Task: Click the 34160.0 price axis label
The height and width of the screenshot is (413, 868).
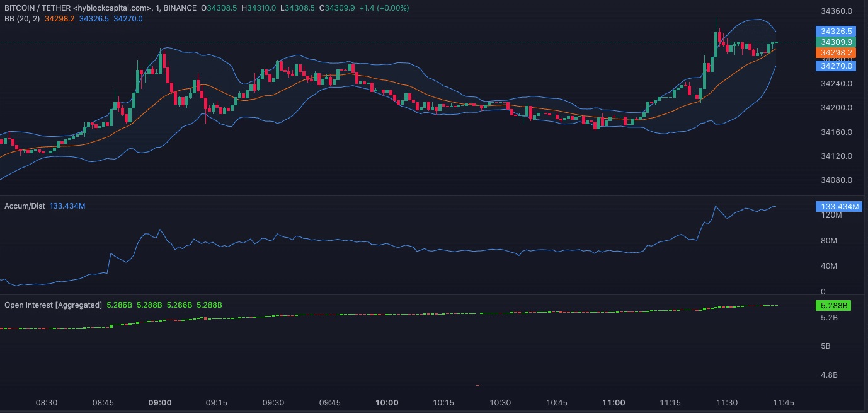Action: (837, 132)
